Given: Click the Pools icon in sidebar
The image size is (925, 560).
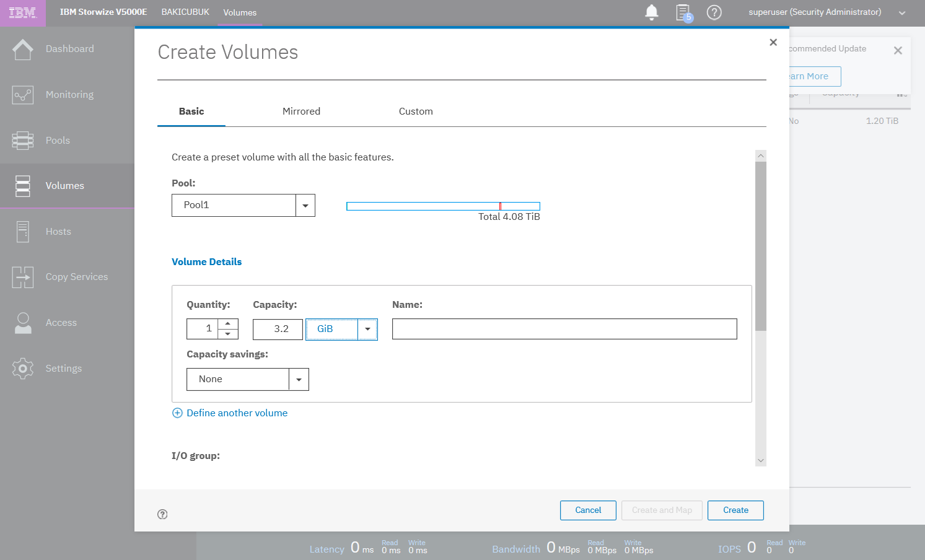Looking at the screenshot, I should tap(23, 141).
